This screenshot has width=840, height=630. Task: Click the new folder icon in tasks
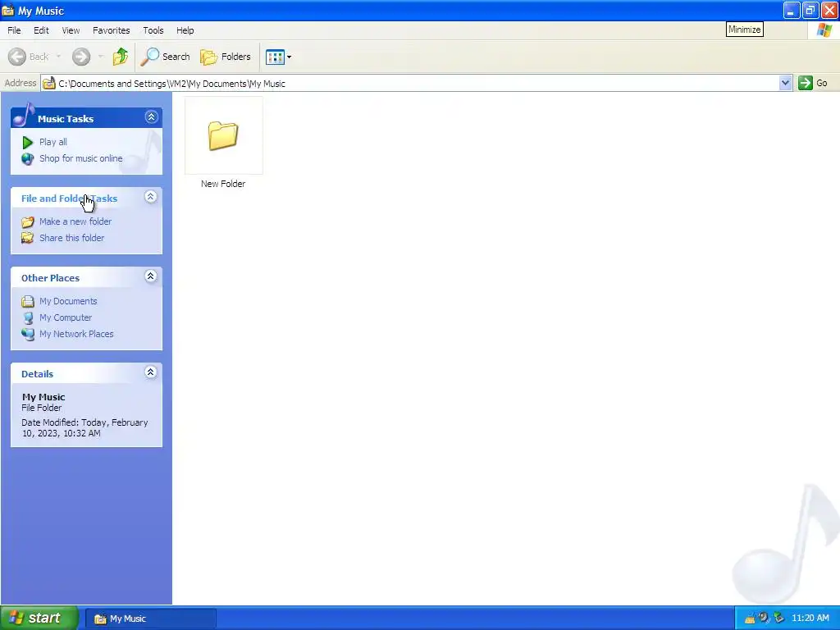(27, 221)
